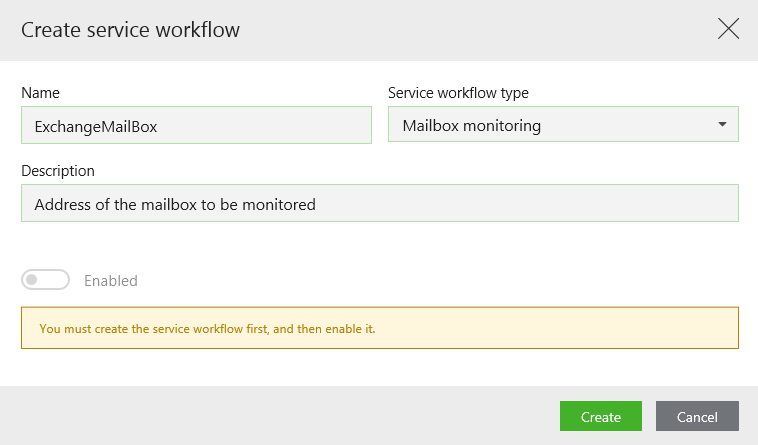This screenshot has width=758, height=445.
Task: Cancel the service workflow creation
Action: [x=697, y=417]
